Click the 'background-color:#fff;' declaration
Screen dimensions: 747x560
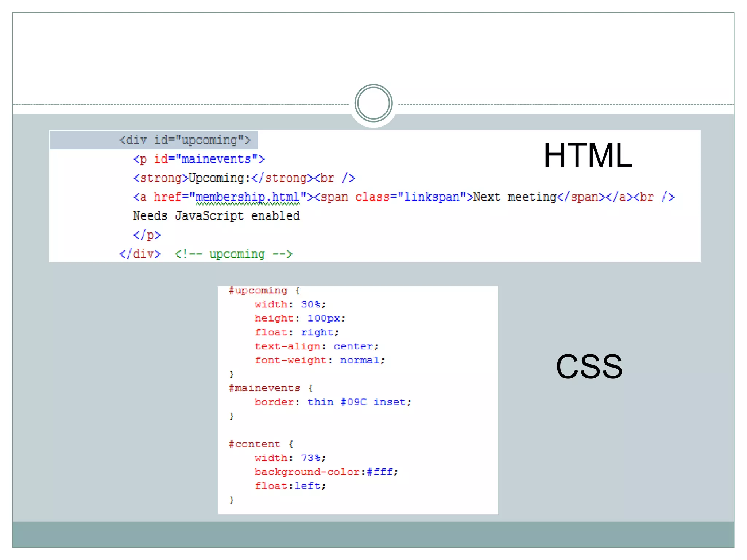(x=326, y=472)
